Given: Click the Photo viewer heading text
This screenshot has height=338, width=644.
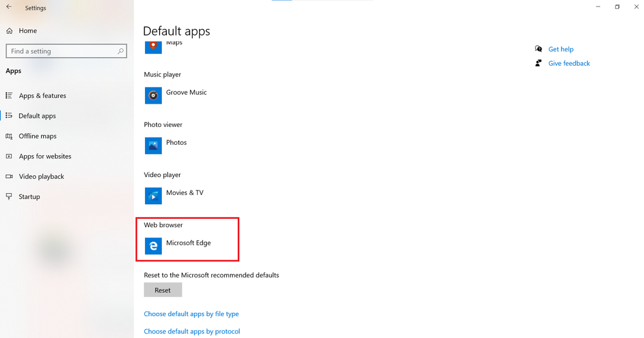Looking at the screenshot, I should pyautogui.click(x=163, y=125).
